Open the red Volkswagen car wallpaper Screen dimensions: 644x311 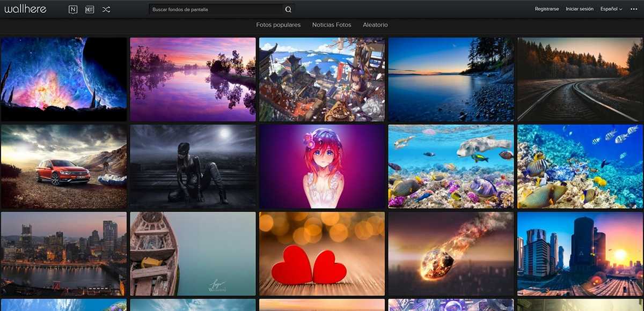(64, 166)
